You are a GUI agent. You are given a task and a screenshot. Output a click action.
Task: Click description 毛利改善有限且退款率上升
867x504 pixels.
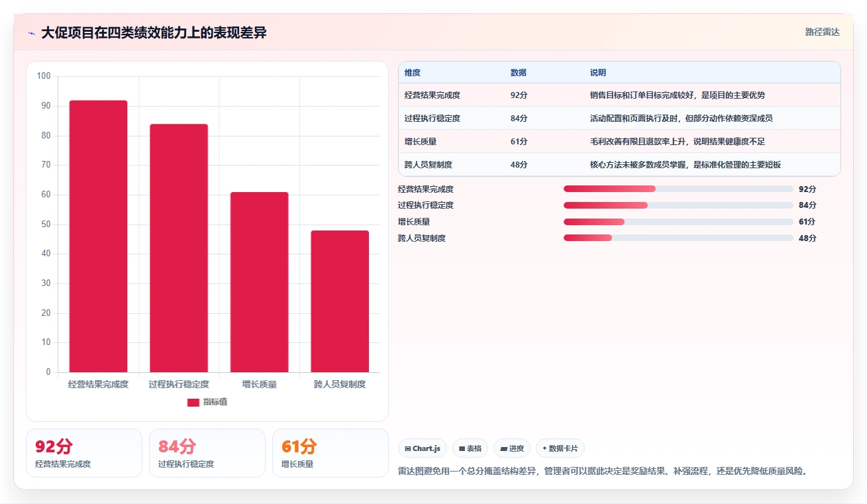point(678,142)
